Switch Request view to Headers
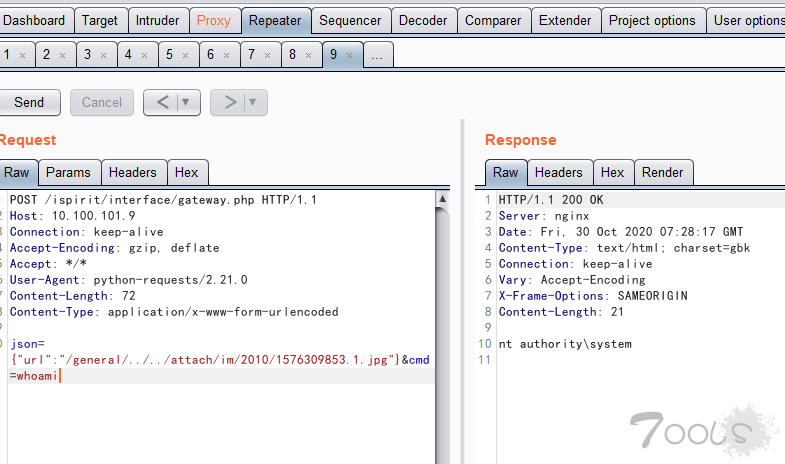 coord(133,173)
